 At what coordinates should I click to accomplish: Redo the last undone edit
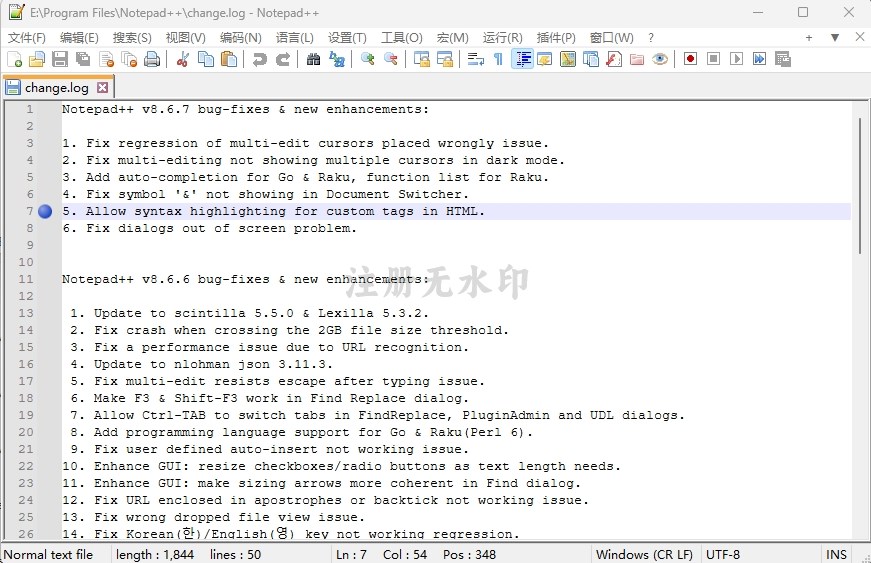pyautogui.click(x=283, y=59)
